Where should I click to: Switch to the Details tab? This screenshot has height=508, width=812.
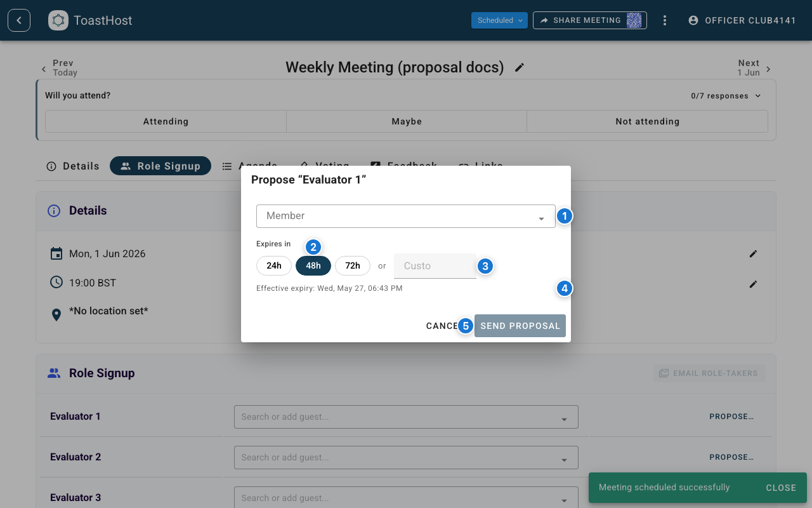point(73,166)
